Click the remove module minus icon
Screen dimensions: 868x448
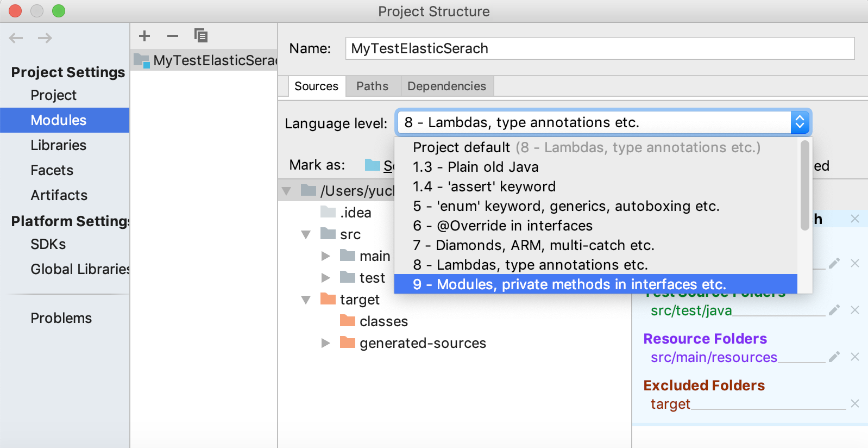[x=173, y=36]
